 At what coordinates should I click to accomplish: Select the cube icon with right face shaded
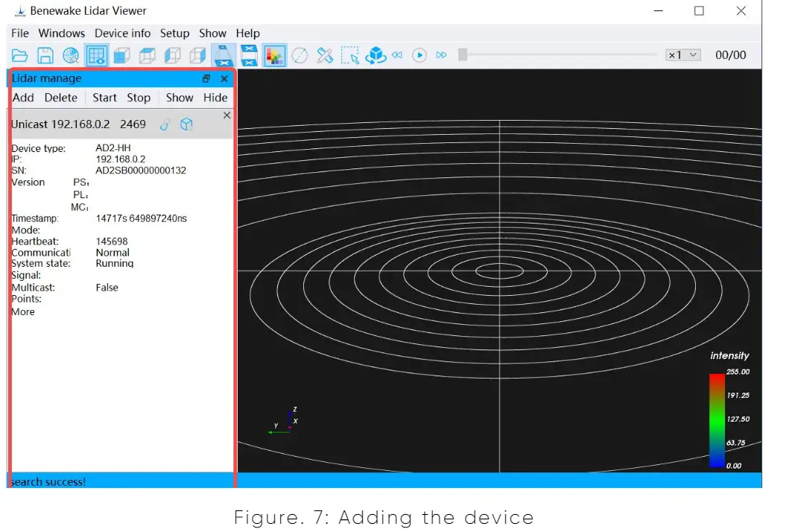click(x=197, y=55)
